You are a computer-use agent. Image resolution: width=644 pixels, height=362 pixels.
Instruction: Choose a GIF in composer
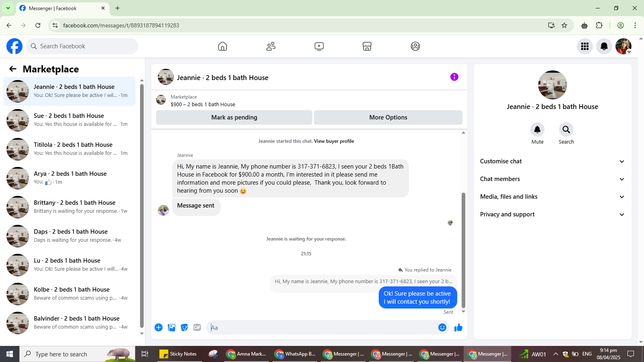pos(197,327)
